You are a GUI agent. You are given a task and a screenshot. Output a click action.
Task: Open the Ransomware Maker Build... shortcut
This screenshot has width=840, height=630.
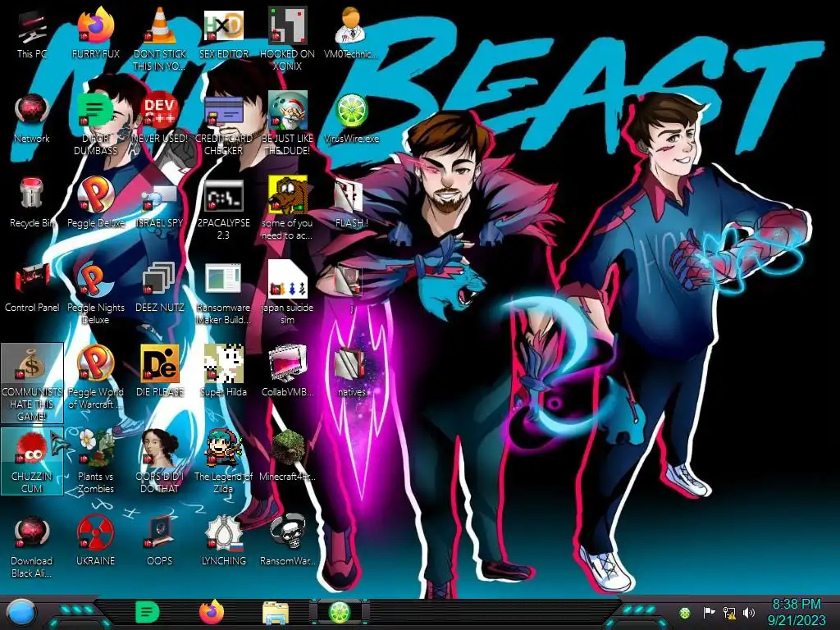[x=223, y=294]
